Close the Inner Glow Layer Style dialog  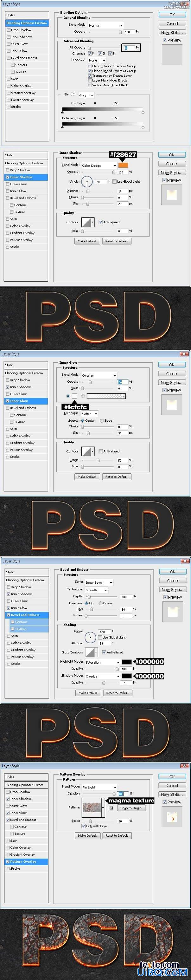click(185, 354)
